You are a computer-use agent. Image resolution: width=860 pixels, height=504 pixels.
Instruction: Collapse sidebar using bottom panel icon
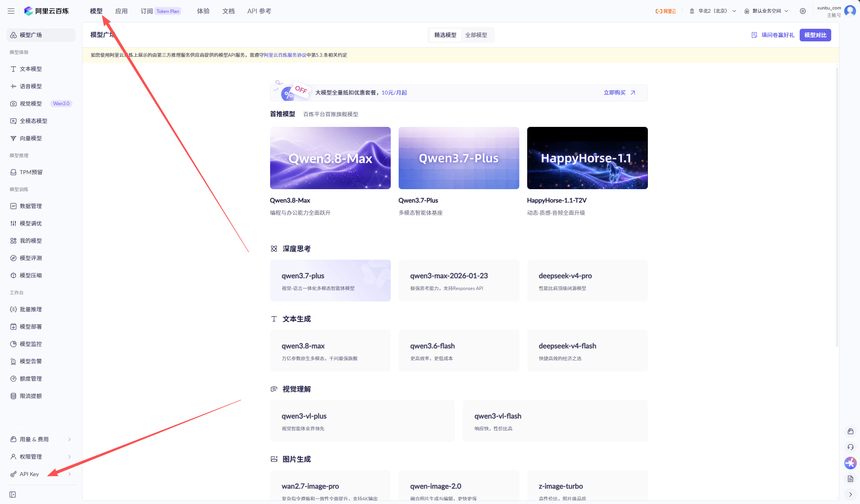tap(13, 495)
